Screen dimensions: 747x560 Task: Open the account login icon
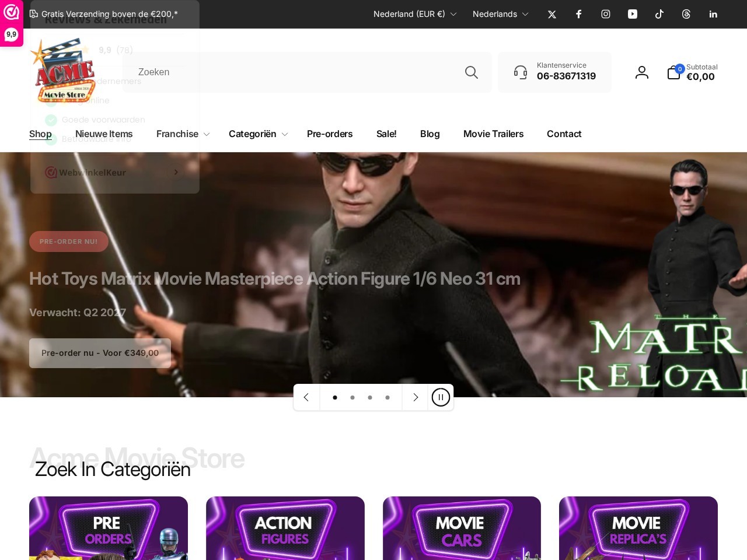[x=642, y=72]
